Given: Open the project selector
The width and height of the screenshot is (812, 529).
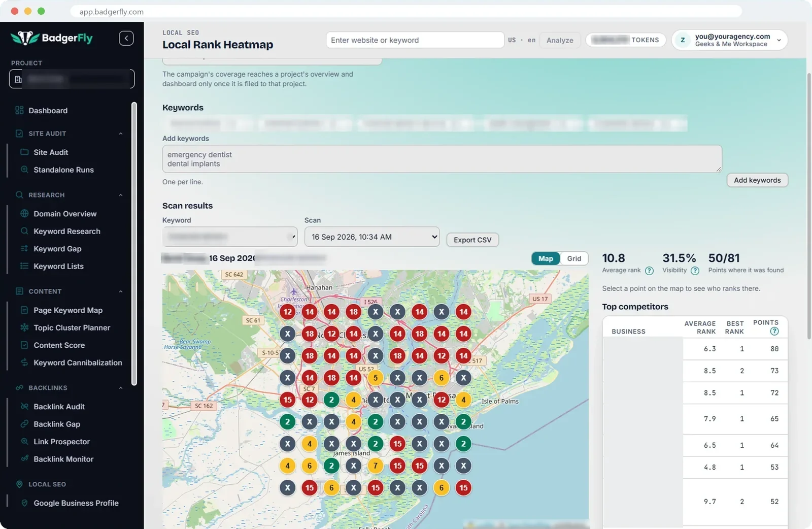Looking at the screenshot, I should pos(72,79).
